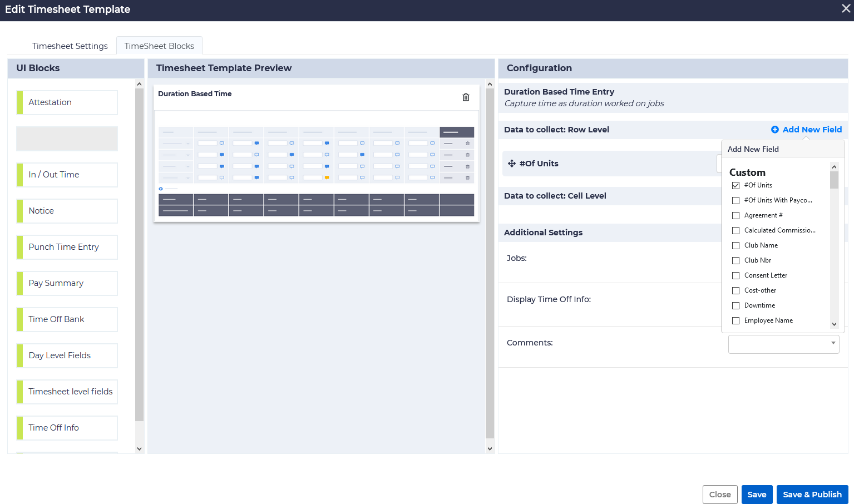Screen dimensions: 854x504
Task: Select the TimeSheet Blocks tab
Action: [x=159, y=46]
